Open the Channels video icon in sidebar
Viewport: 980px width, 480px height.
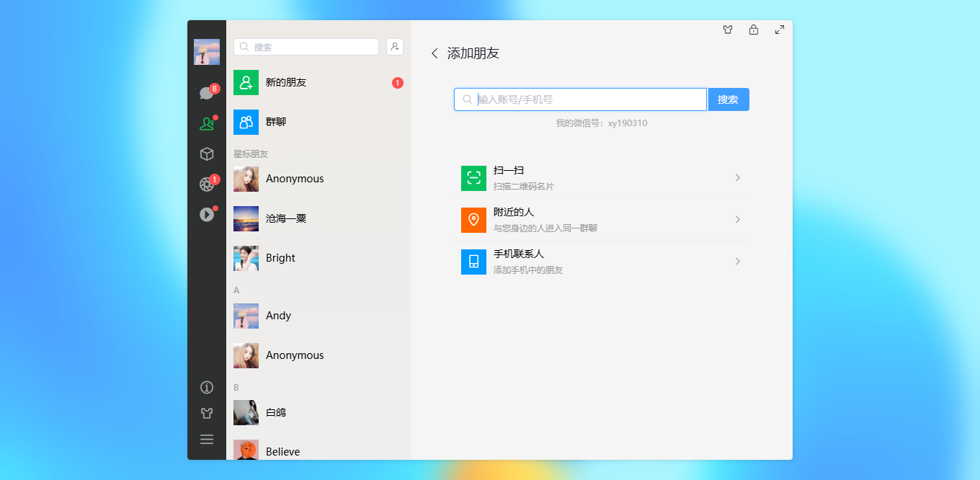(x=207, y=214)
